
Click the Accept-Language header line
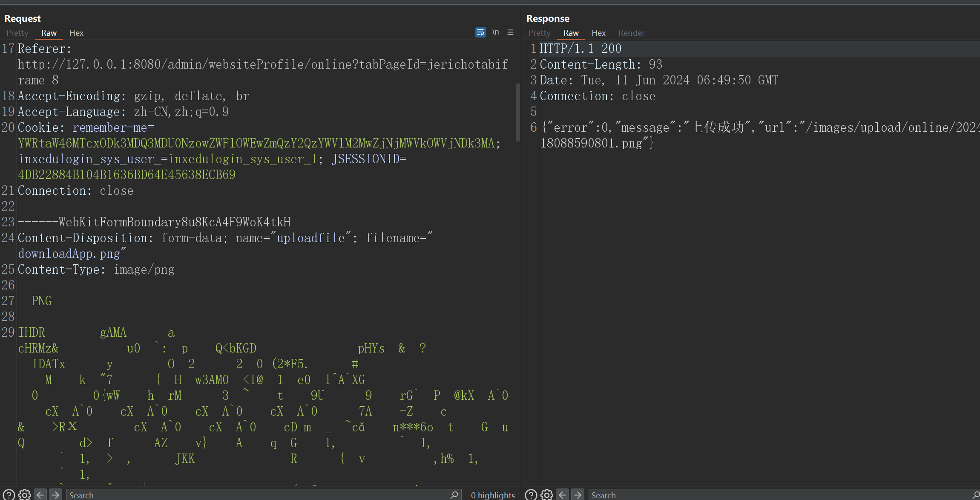pos(124,112)
